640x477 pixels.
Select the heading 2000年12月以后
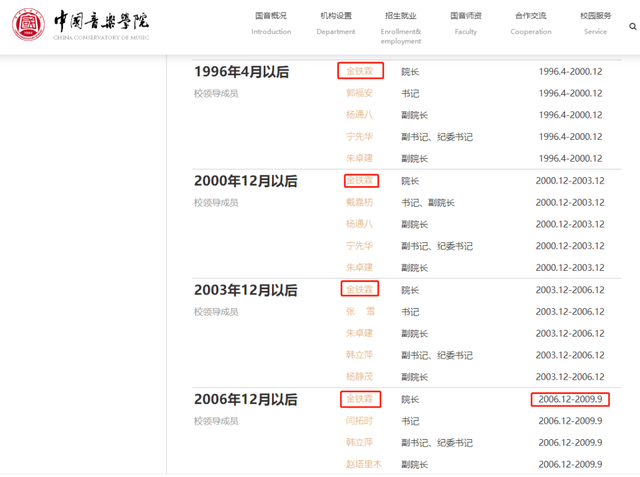click(246, 181)
